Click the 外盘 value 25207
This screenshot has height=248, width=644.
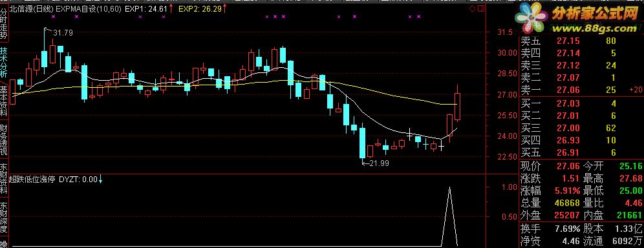(567, 215)
